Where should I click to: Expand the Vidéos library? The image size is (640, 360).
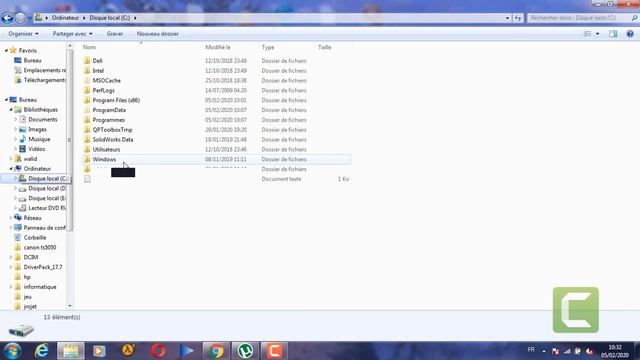tap(16, 149)
